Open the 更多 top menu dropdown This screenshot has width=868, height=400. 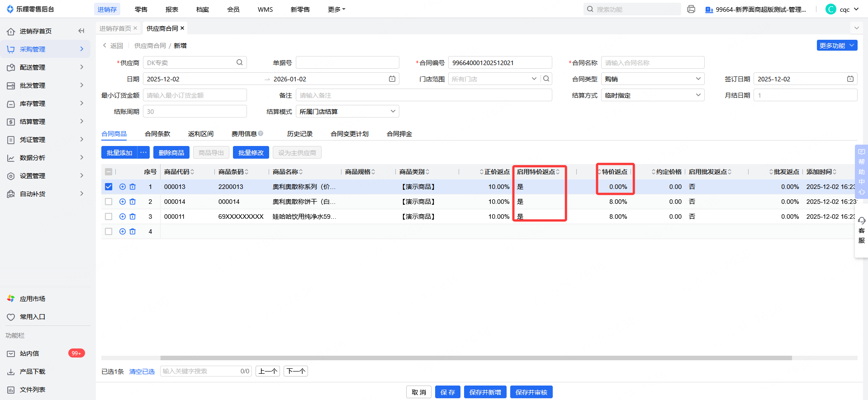[337, 9]
